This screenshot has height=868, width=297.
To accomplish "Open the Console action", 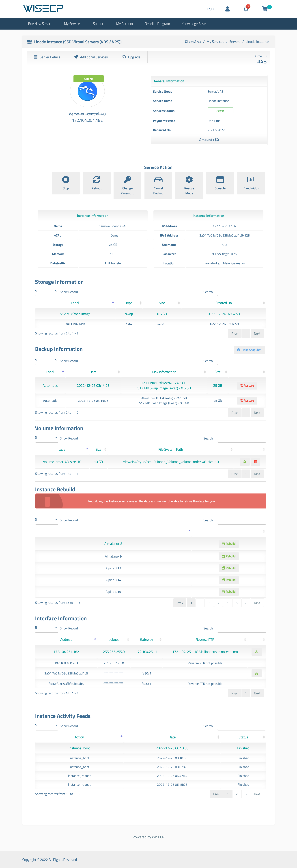I will pos(220,183).
